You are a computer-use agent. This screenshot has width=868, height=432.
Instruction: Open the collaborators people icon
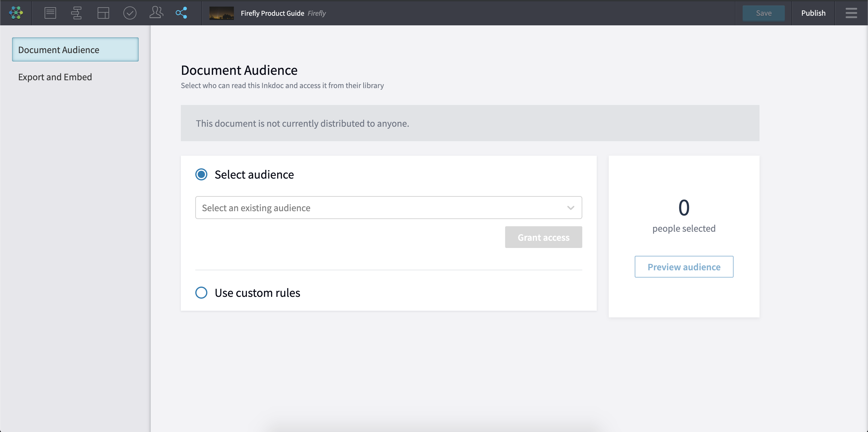coord(156,13)
